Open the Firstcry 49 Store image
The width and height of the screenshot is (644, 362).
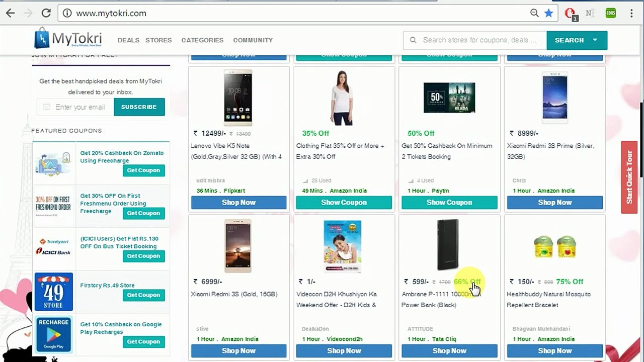(53, 292)
